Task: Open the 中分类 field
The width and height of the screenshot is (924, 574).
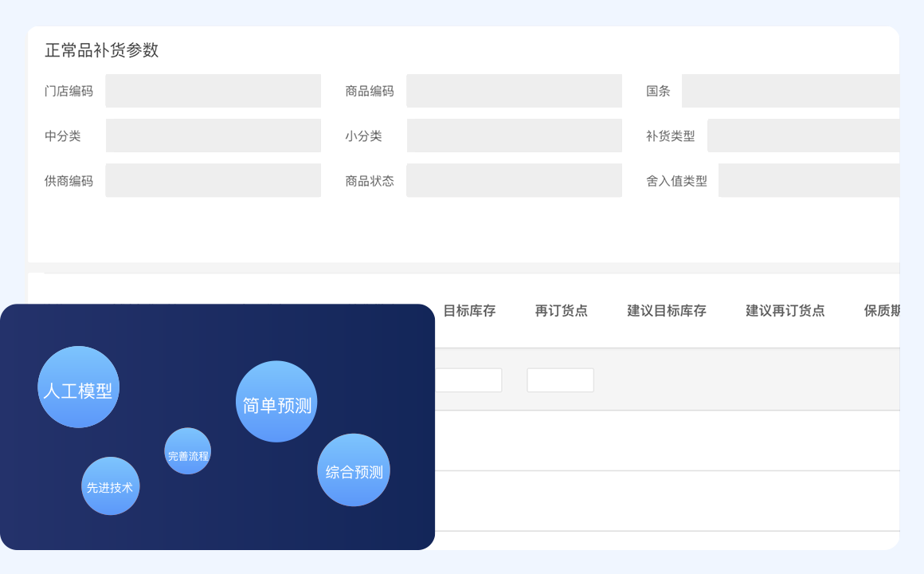Action: (213, 136)
